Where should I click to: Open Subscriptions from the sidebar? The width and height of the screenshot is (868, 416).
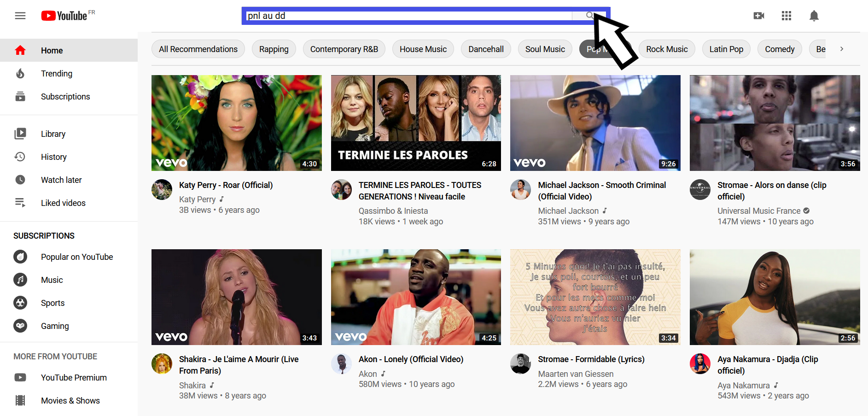pos(65,96)
